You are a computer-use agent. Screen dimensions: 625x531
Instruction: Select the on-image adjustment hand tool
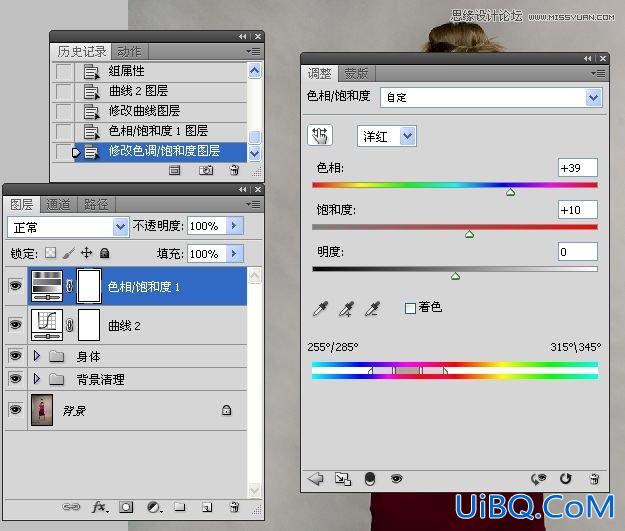coord(320,136)
